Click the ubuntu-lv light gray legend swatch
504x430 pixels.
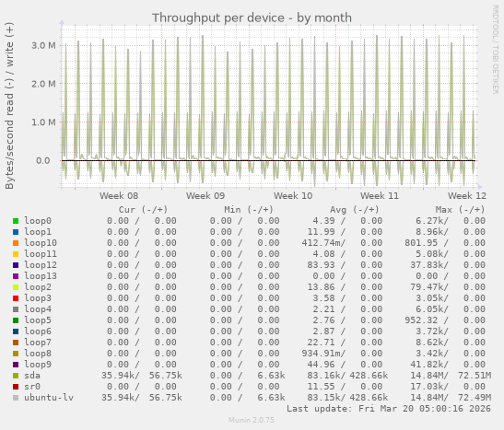pos(16,398)
